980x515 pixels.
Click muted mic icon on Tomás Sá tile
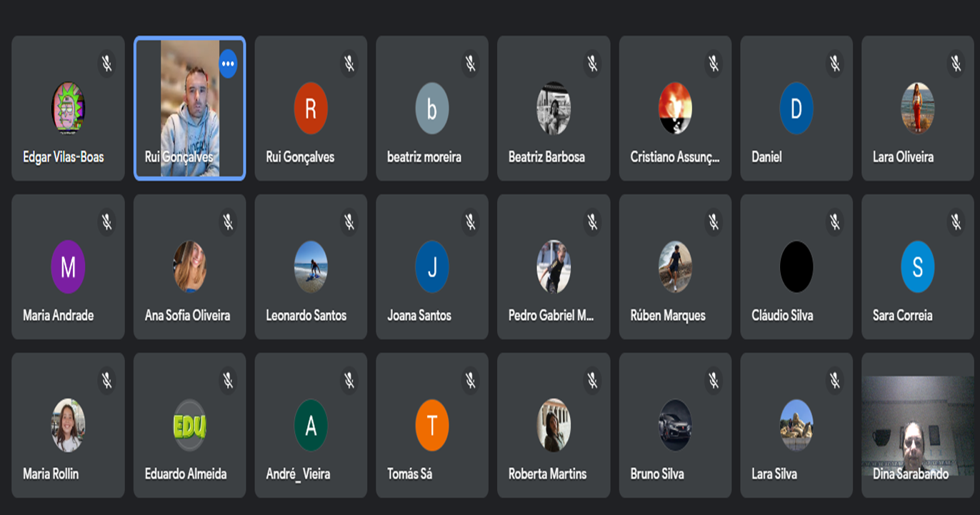pos(471,381)
